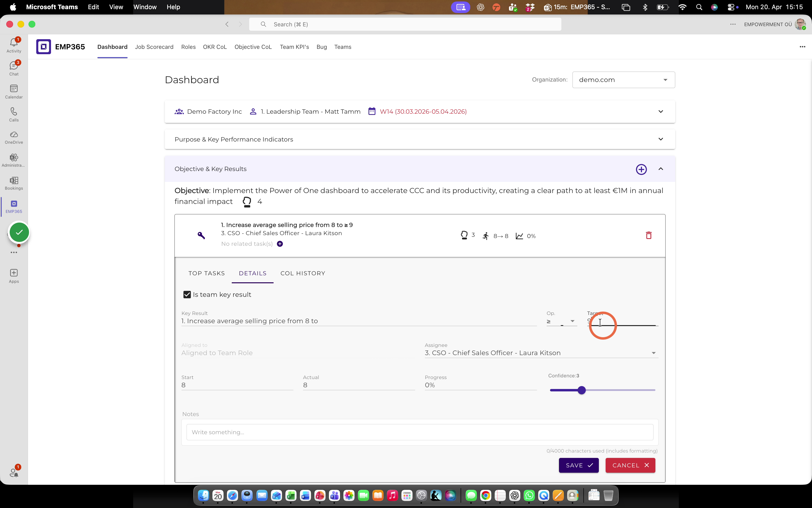The image size is (812, 508).
Task: Open the Op. operator dropdown
Action: pyautogui.click(x=561, y=321)
